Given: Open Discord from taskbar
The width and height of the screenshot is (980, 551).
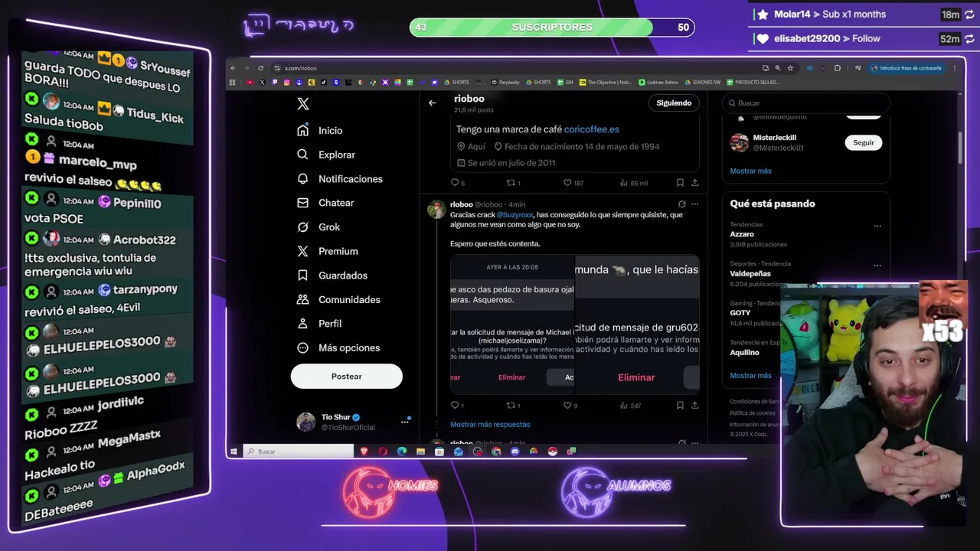Looking at the screenshot, I should pyautogui.click(x=514, y=452).
